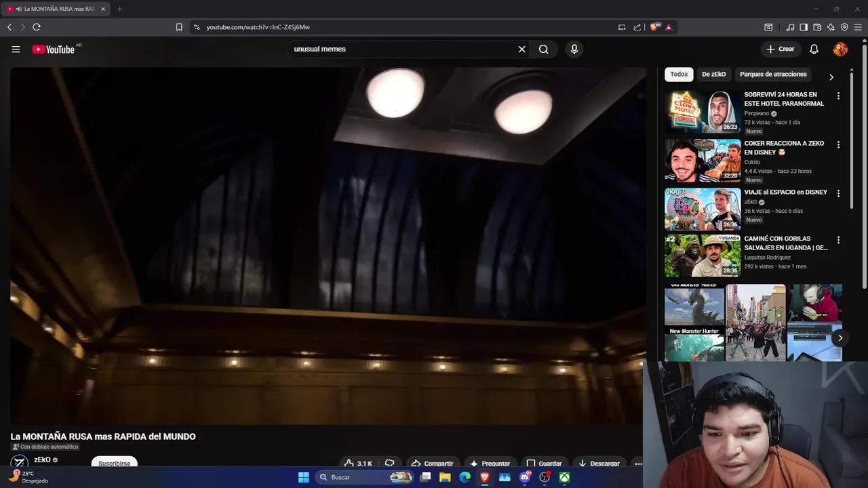
Task: Open CAMINÉ CON GORILAS SALVAJES thumbnail
Action: pyautogui.click(x=703, y=256)
